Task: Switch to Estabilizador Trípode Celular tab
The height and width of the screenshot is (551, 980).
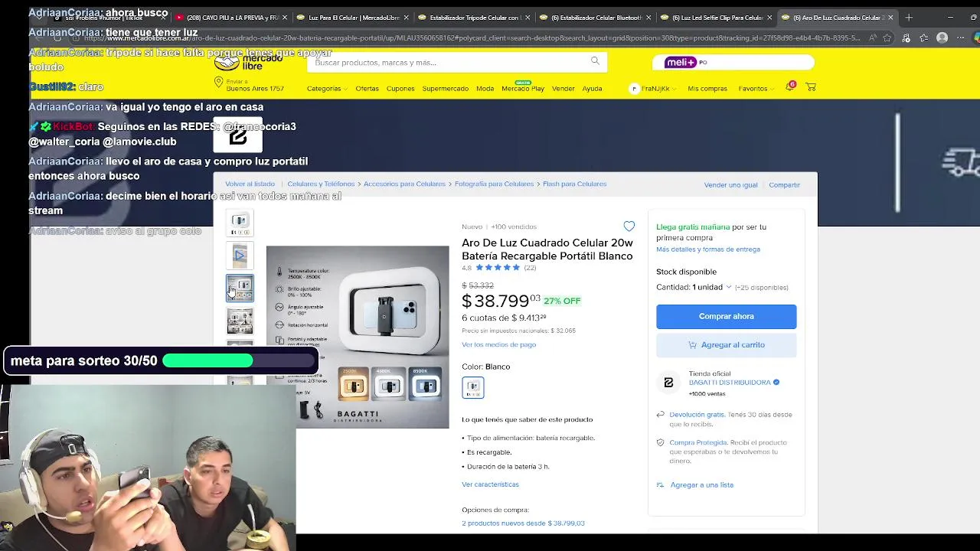Action: pos(474,18)
